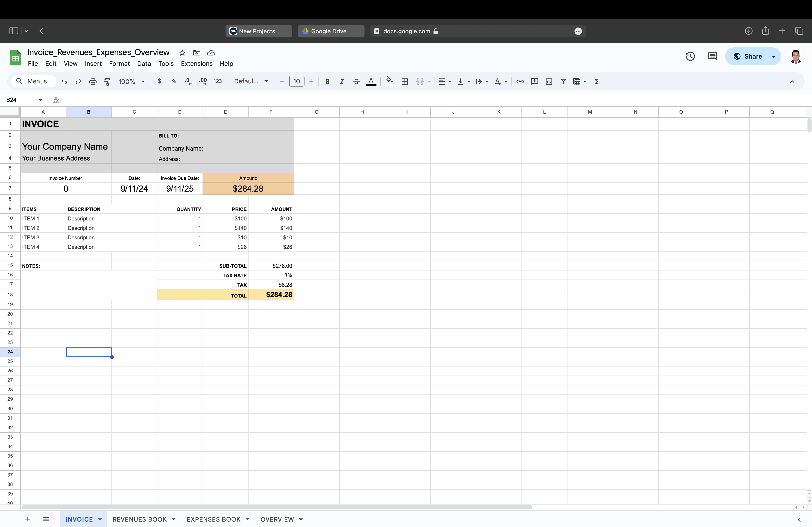Open the Data menu

click(144, 63)
